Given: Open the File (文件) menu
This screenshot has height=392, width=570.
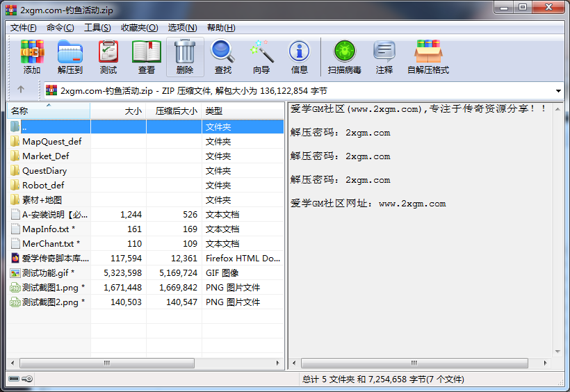Looking at the screenshot, I should pos(23,28).
